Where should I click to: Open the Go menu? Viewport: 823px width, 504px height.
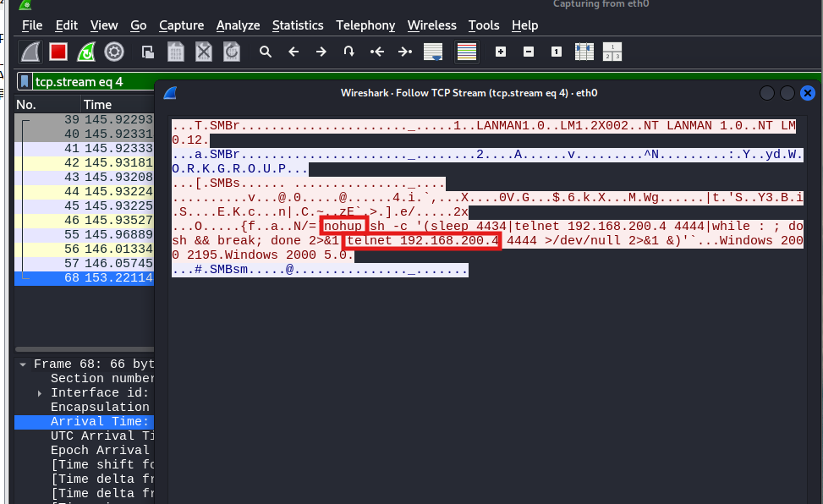(139, 25)
